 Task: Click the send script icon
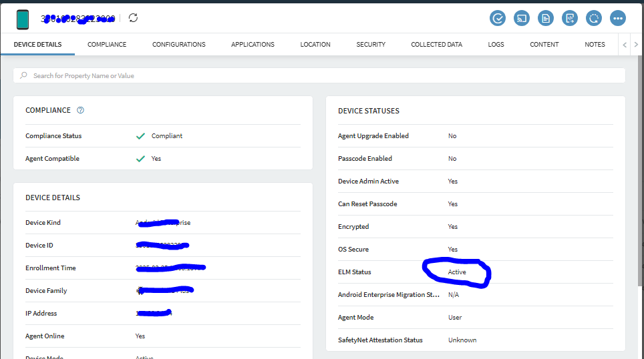click(x=570, y=18)
